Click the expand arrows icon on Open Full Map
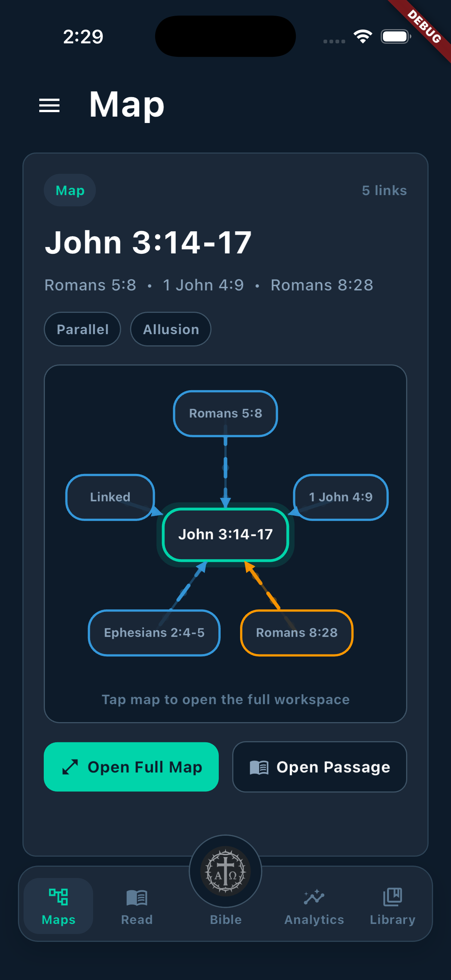The image size is (451, 980). [x=70, y=767]
